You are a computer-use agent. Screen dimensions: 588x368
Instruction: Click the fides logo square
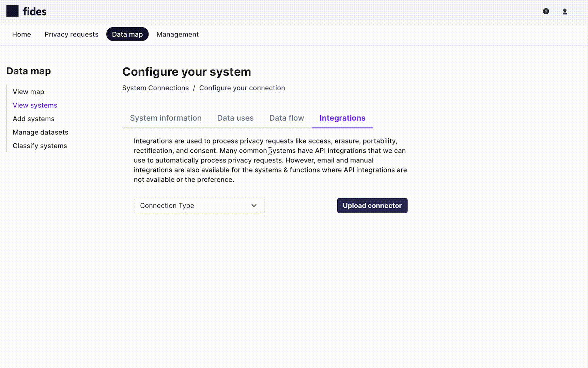(x=12, y=11)
